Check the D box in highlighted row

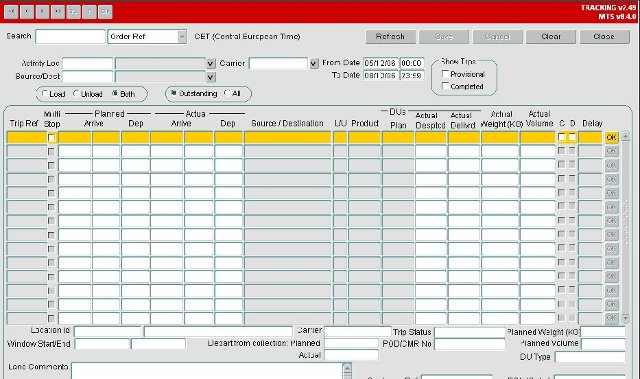pyautogui.click(x=572, y=137)
